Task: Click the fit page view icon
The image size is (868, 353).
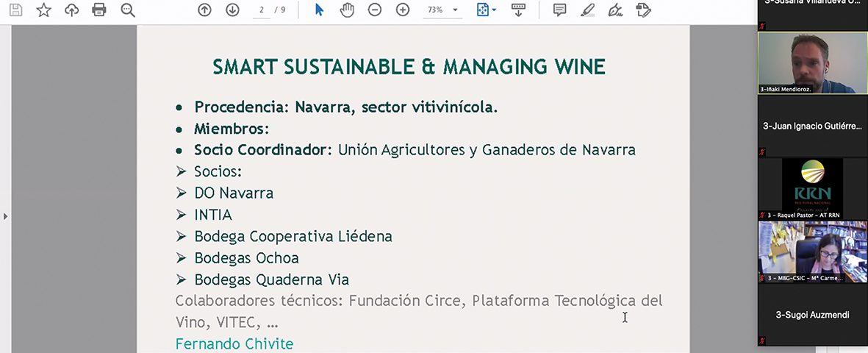Action: 483,10
